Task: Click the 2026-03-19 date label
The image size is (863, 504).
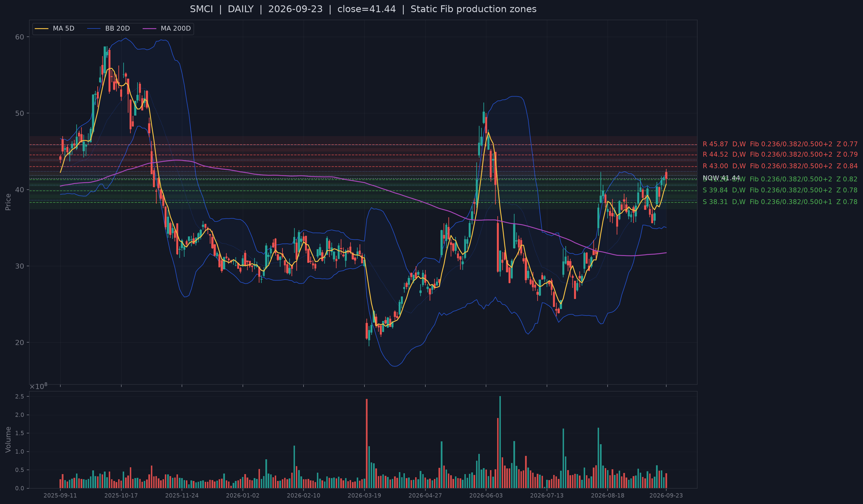Action: pos(364,495)
